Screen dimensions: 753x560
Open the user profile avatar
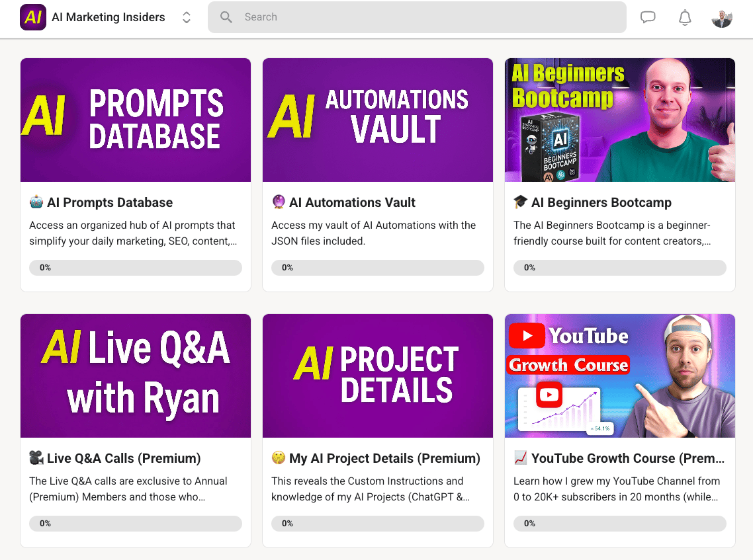click(722, 18)
